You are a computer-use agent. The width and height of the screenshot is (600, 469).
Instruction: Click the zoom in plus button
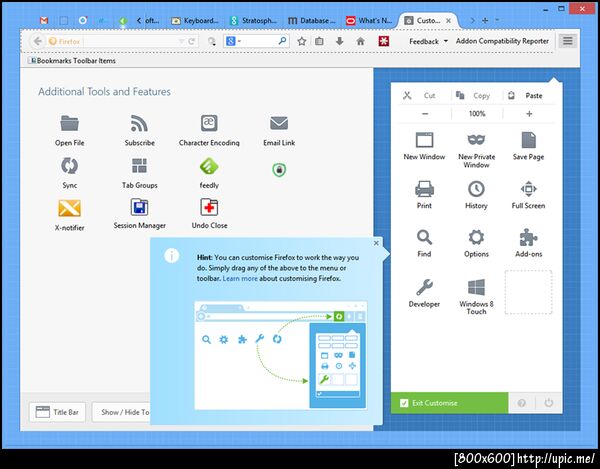click(529, 114)
